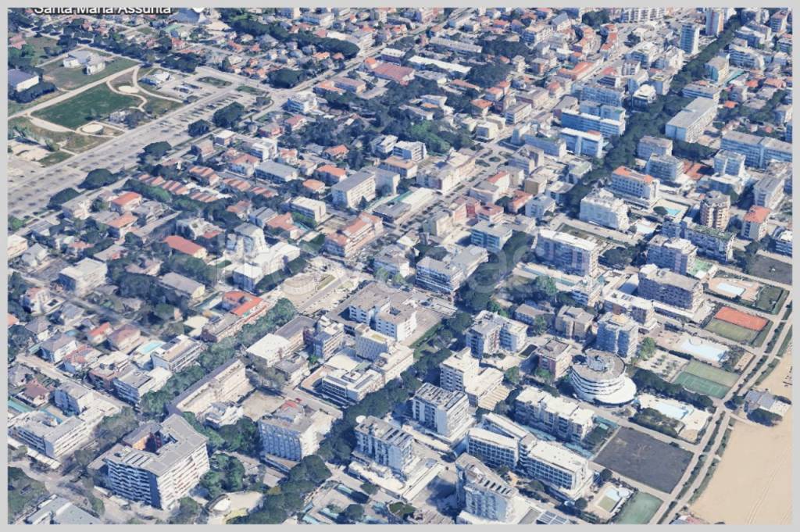This screenshot has width=800, height=532.
Task: Select the circular white building near the beach
Action: 600,377
